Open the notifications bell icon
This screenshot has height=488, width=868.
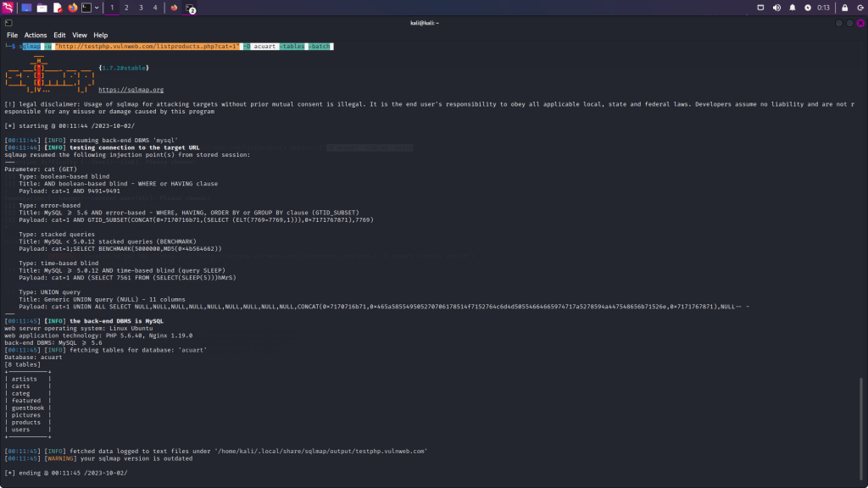pyautogui.click(x=793, y=8)
